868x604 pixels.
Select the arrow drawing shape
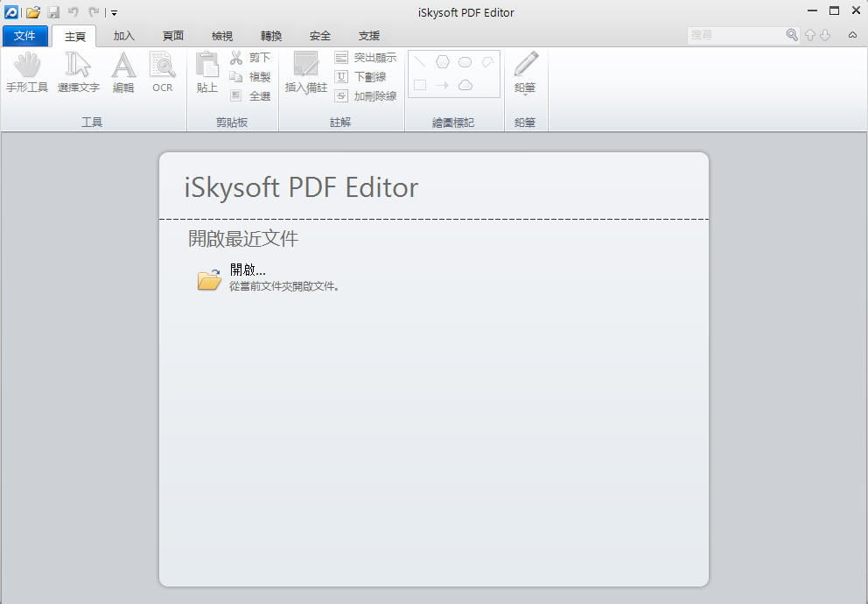pyautogui.click(x=442, y=85)
